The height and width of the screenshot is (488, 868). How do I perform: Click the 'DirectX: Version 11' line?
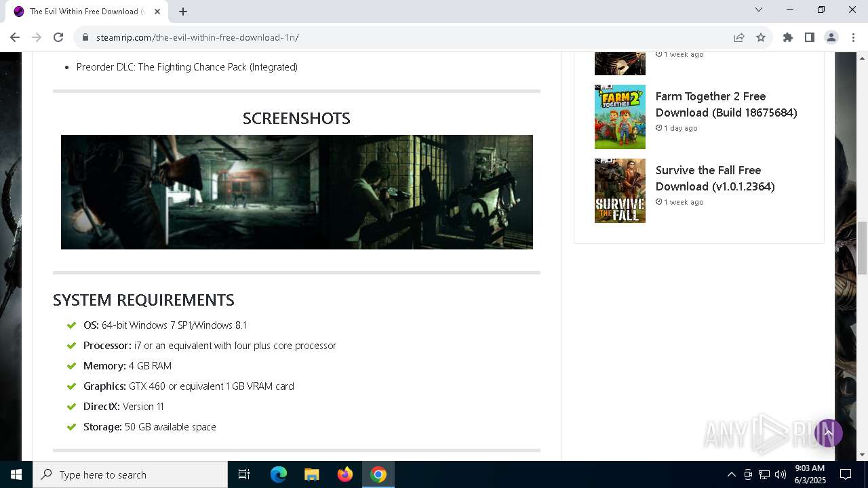pyautogui.click(x=123, y=406)
